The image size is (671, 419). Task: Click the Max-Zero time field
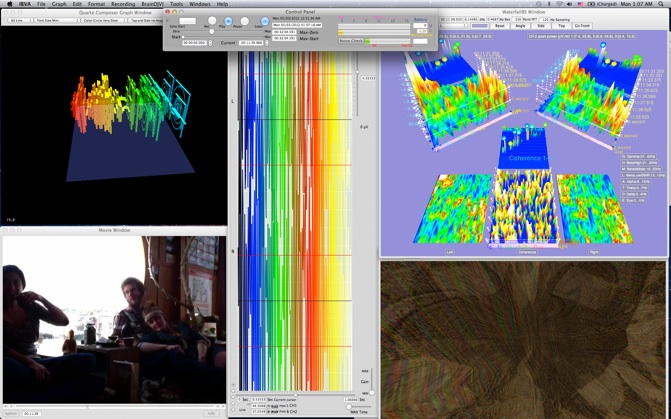(285, 32)
